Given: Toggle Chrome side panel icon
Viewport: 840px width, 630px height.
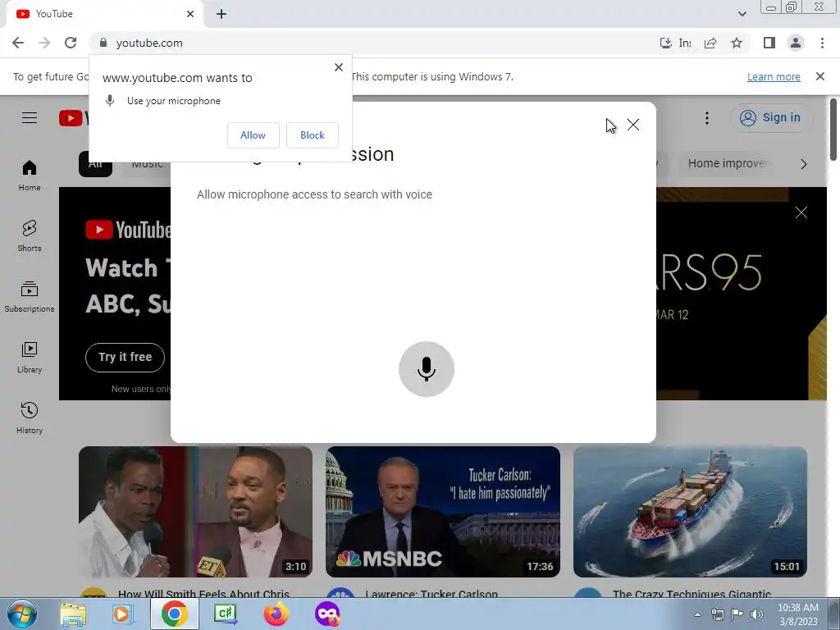Looking at the screenshot, I should [769, 43].
